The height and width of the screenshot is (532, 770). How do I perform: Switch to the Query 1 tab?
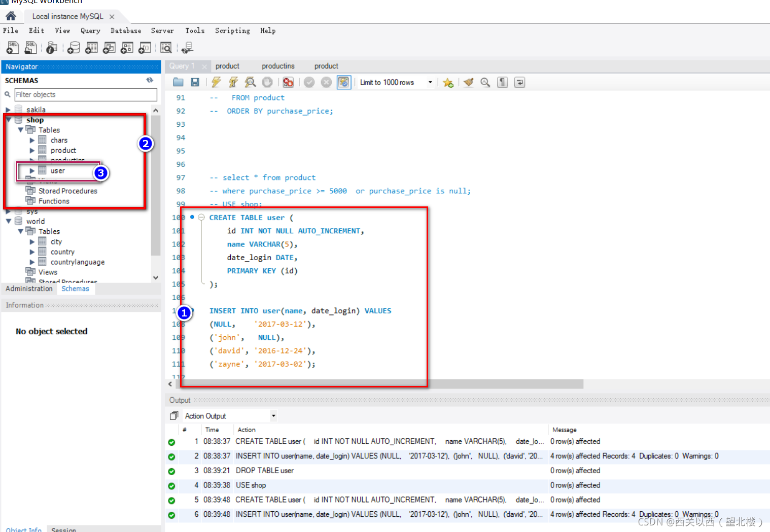click(x=182, y=66)
